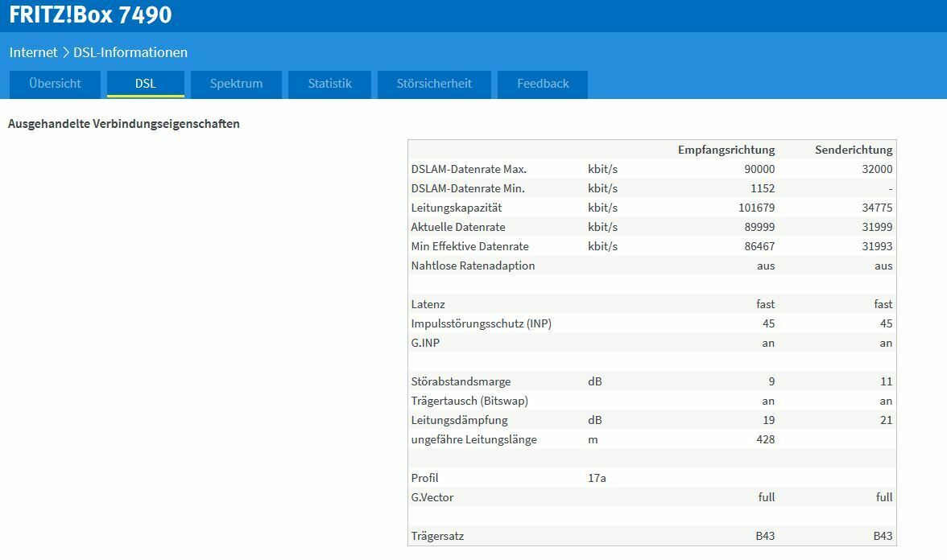Select the Latenz row label
Screen dimensions: 947x560
pos(428,304)
